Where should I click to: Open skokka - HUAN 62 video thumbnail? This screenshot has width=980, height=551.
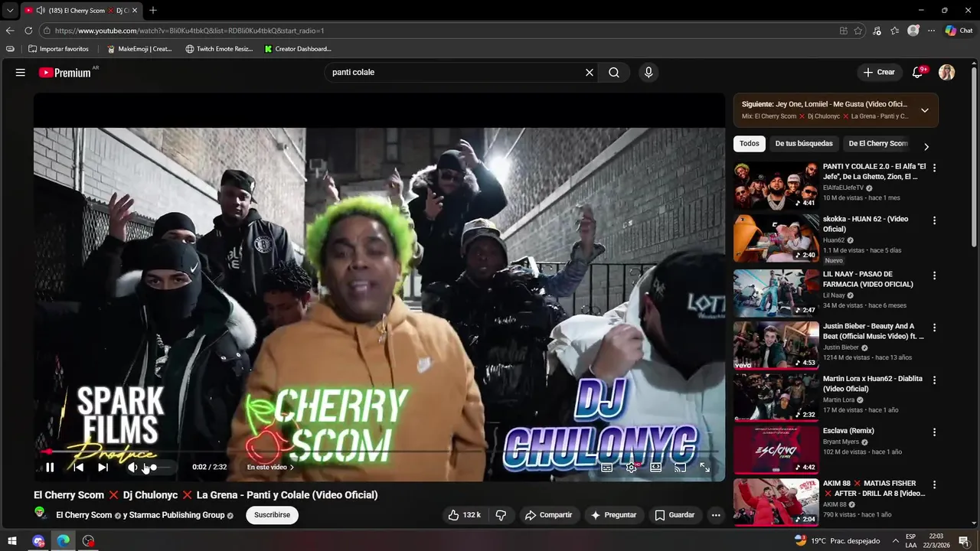coord(776,238)
